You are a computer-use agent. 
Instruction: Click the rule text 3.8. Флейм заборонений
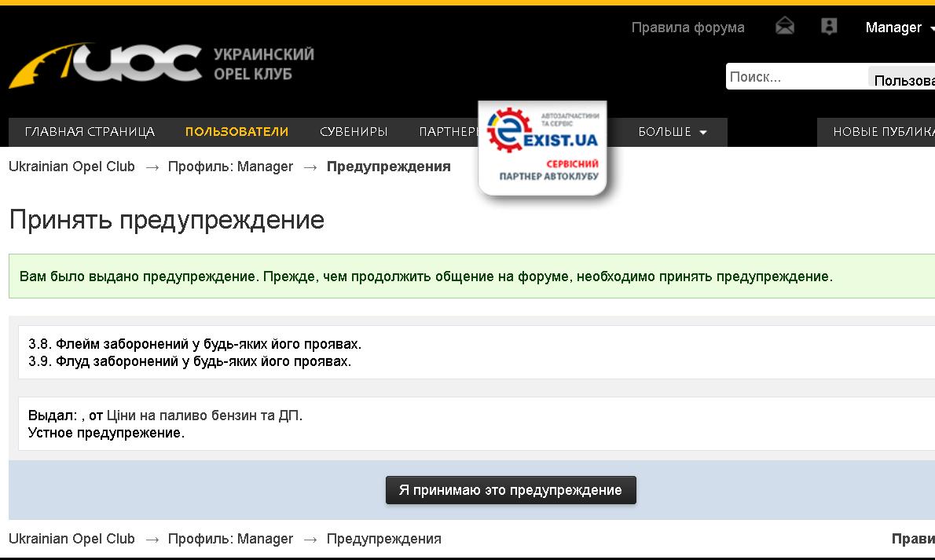point(194,344)
